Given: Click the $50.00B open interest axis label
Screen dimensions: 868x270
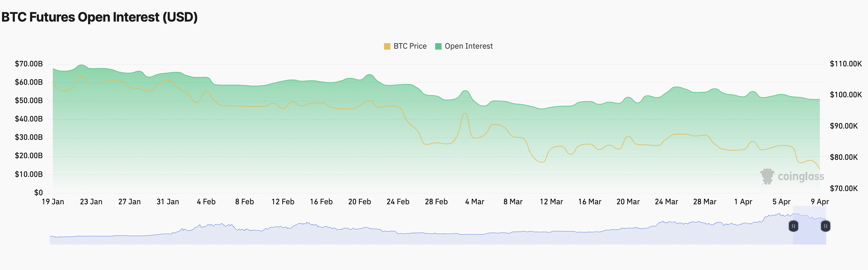Looking at the screenshot, I should [29, 101].
